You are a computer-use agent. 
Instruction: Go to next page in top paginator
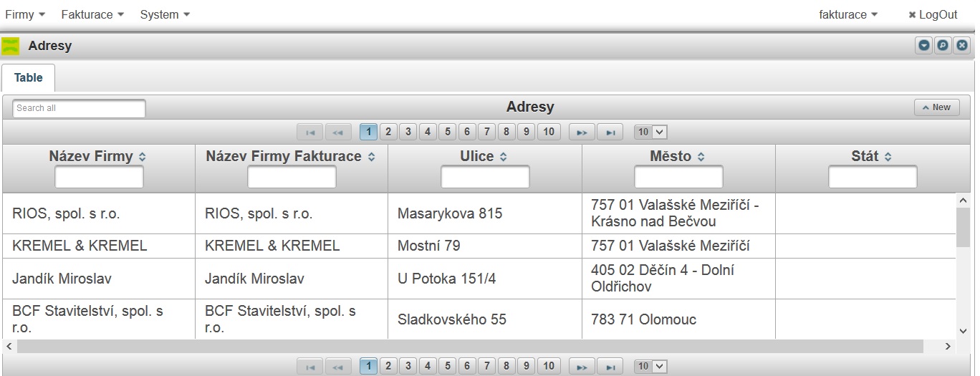pos(582,132)
